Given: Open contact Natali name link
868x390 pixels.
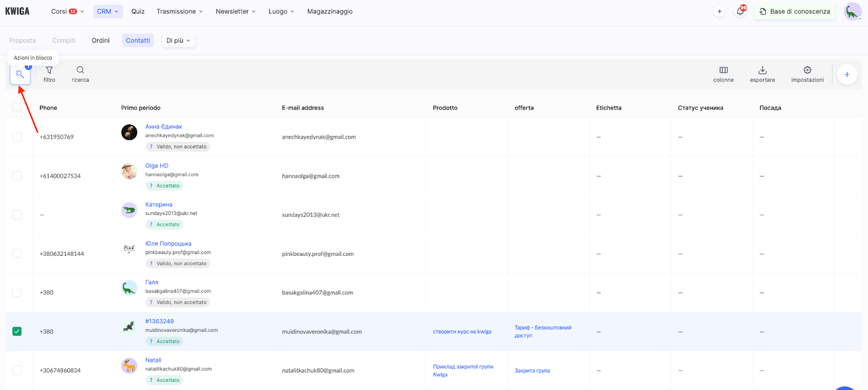Looking at the screenshot, I should click(x=154, y=360).
